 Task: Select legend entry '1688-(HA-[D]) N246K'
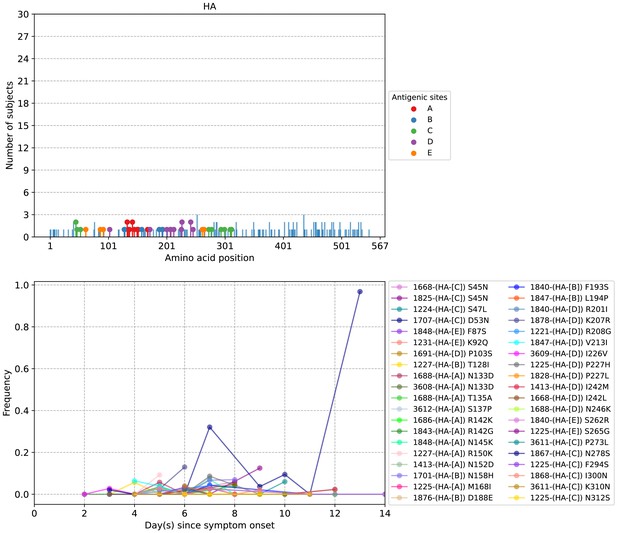tap(560, 409)
